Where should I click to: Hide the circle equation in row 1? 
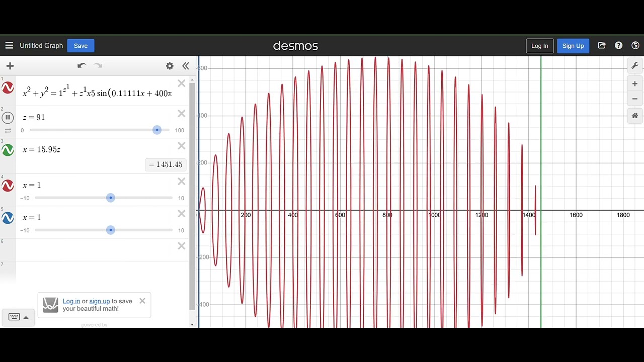pos(8,88)
